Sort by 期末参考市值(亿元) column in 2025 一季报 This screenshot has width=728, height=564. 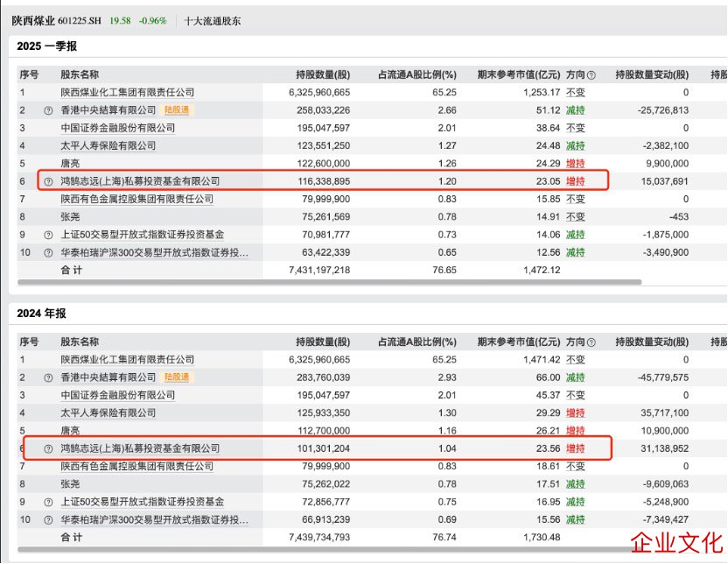(519, 74)
